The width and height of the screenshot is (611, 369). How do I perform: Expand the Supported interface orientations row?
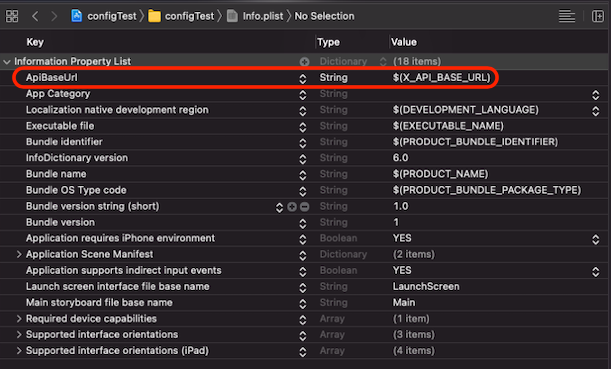tap(19, 335)
